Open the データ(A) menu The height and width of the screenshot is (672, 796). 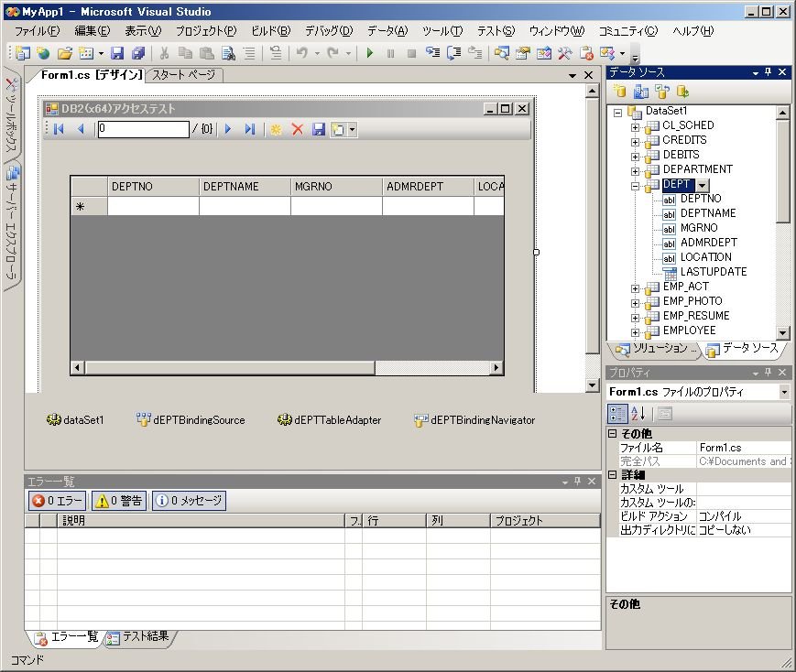(x=387, y=31)
